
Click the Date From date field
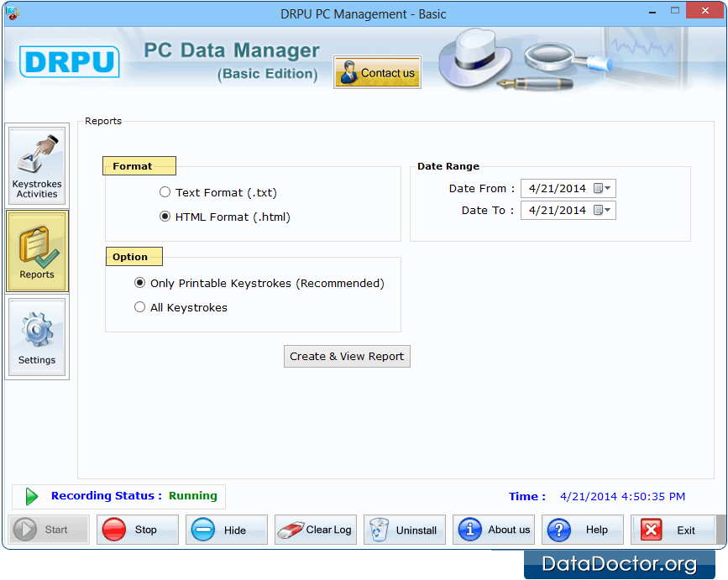pyautogui.click(x=557, y=188)
